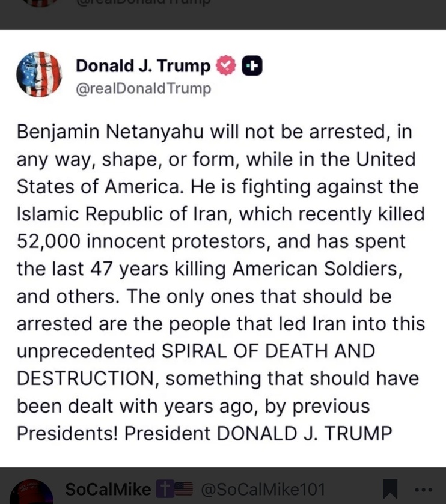Open the @SoCalMike101 handle
This screenshot has width=446, height=504.
[263, 489]
